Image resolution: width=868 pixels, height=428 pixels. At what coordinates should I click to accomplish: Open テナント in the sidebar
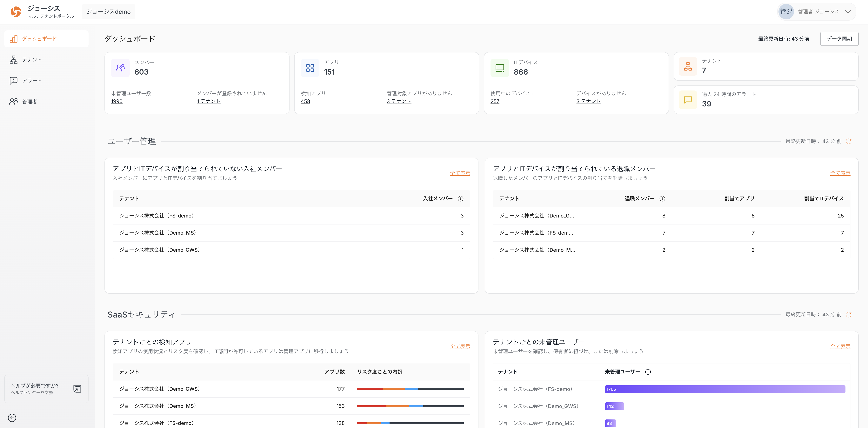pyautogui.click(x=32, y=60)
